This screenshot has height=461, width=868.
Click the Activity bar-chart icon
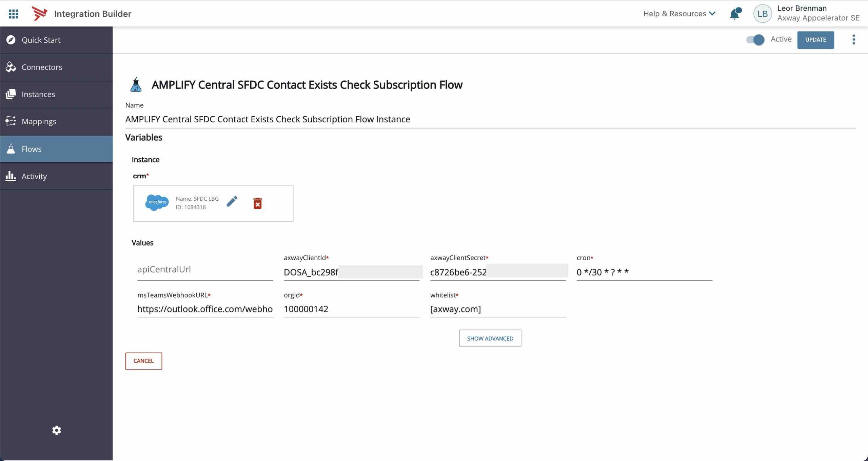tap(11, 176)
